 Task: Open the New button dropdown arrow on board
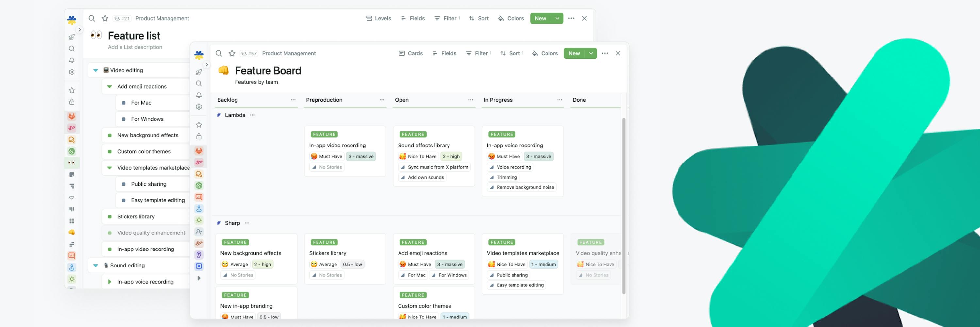pos(591,53)
